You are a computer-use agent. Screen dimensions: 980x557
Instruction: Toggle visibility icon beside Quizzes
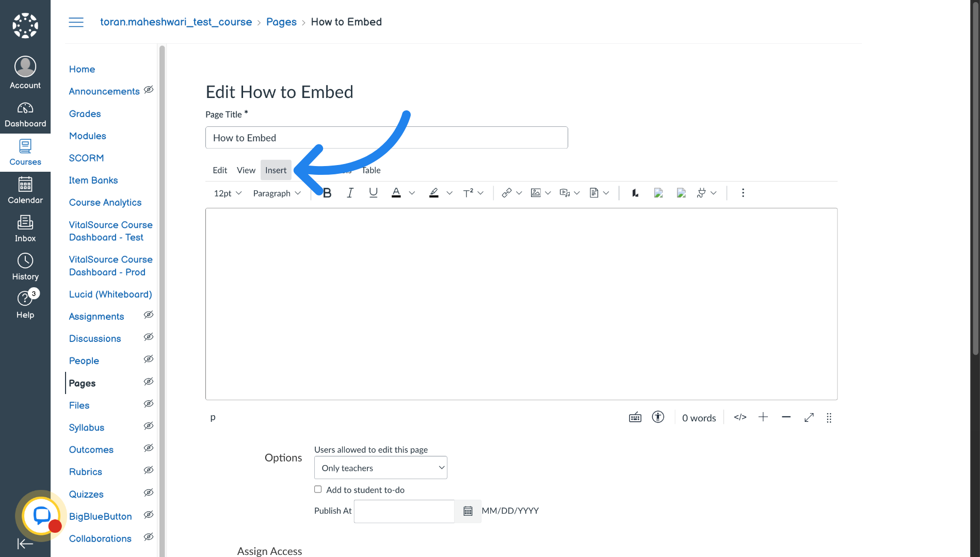click(149, 493)
